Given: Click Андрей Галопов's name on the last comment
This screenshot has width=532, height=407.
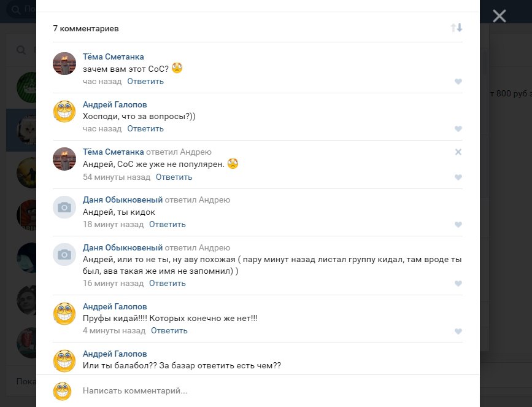Looking at the screenshot, I should (115, 354).
